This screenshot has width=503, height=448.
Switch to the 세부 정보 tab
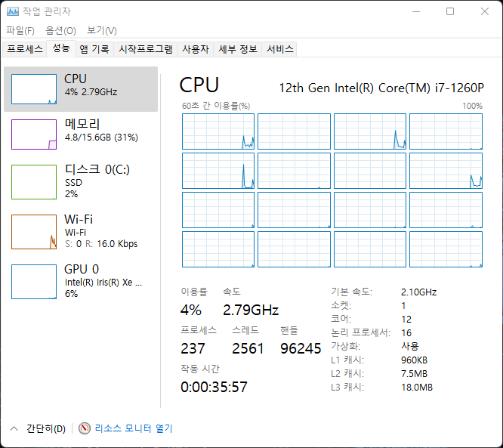pos(238,49)
